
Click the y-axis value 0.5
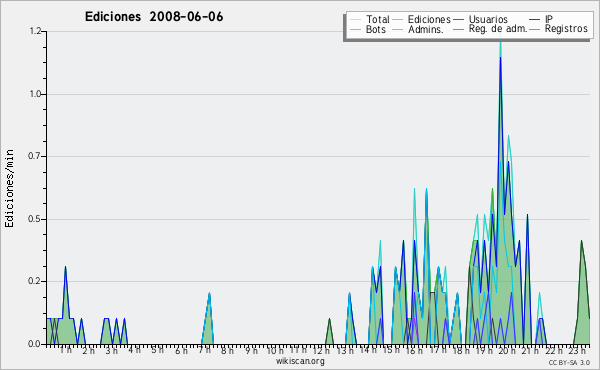coord(35,219)
